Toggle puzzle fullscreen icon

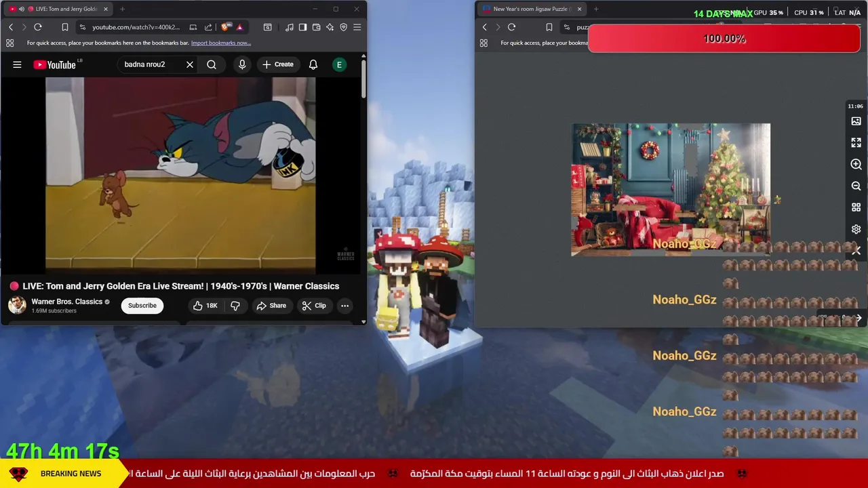pyautogui.click(x=856, y=143)
